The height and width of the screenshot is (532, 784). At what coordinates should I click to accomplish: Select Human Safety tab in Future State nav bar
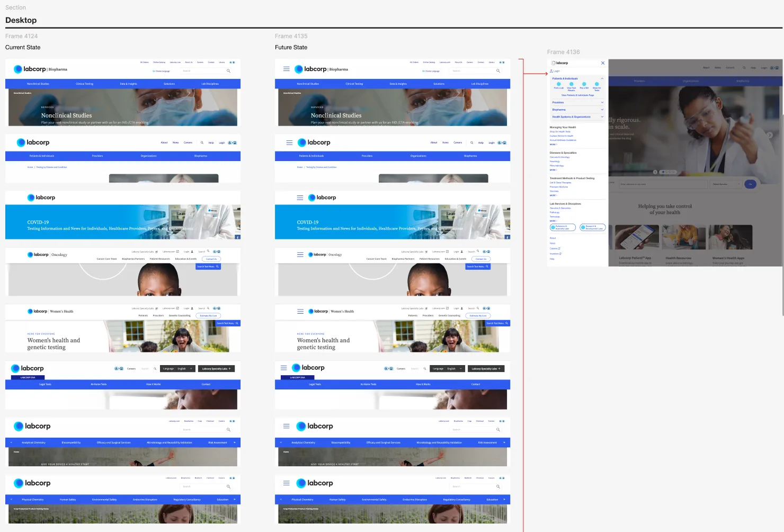(x=337, y=499)
